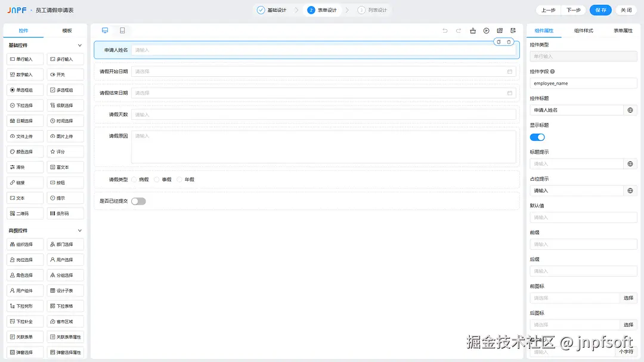Click the 下一步 button
Image resolution: width=644 pixels, height=362 pixels.
[574, 10]
